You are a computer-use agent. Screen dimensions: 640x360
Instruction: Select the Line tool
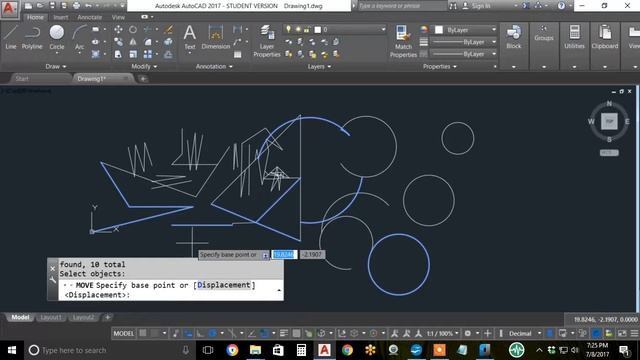[x=11, y=37]
